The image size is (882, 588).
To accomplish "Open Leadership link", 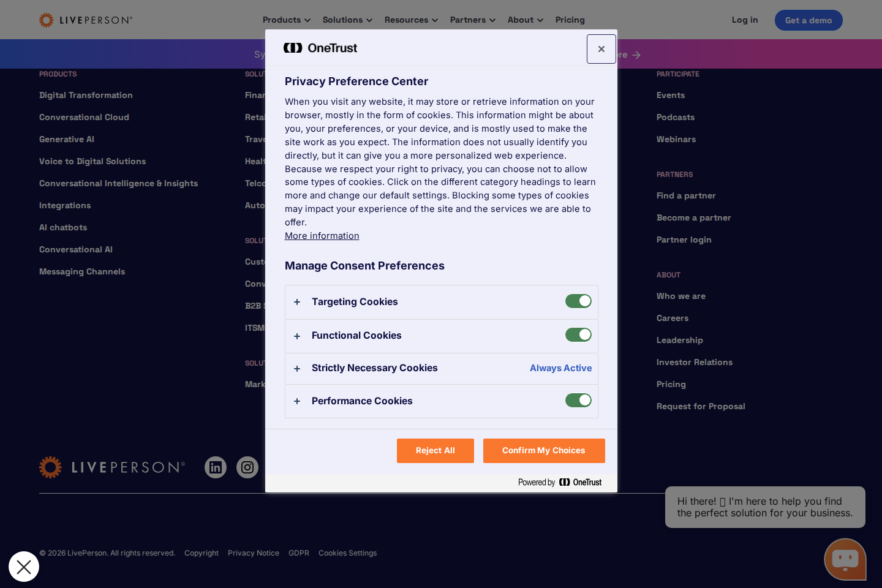I will click(680, 340).
